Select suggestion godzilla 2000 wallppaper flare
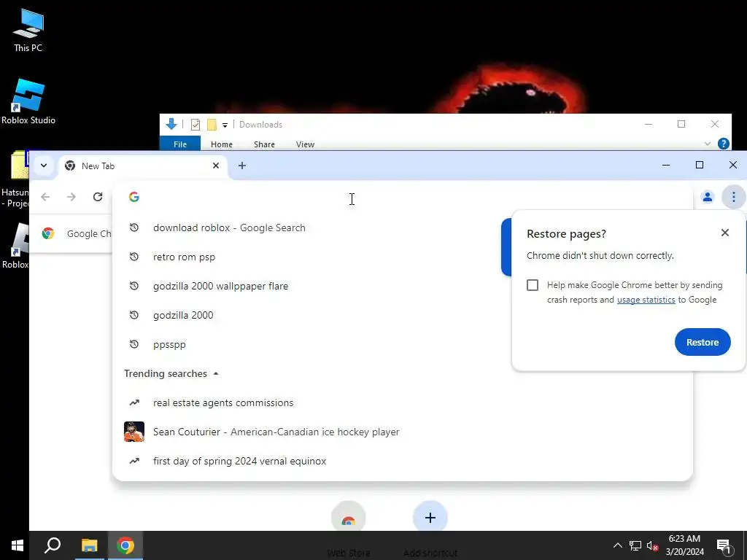Viewport: 747px width, 560px height. (x=403, y=286)
